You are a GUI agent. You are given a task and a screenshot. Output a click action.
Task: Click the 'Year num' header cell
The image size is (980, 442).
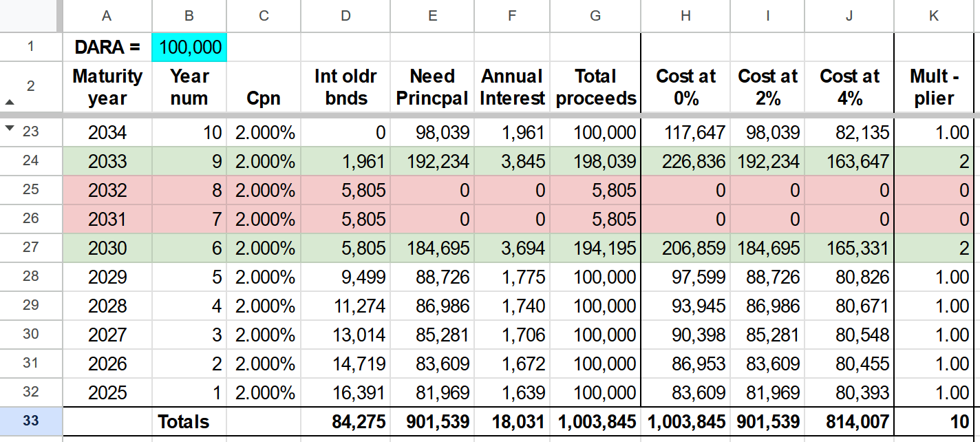[x=189, y=87]
